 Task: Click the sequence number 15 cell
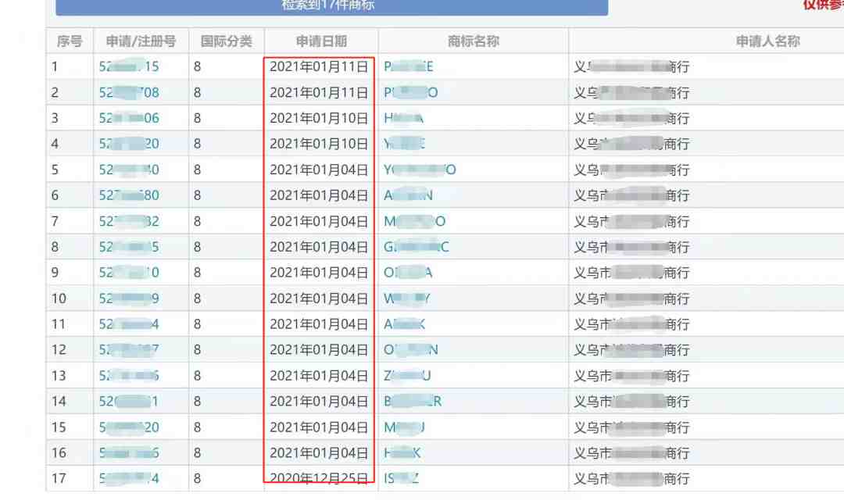pos(59,427)
